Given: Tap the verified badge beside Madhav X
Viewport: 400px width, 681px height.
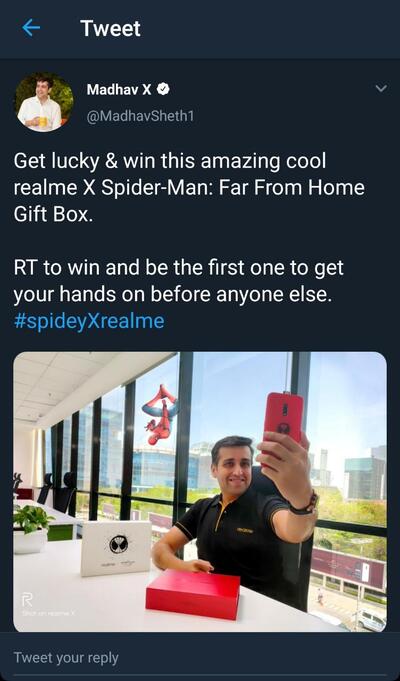Looking at the screenshot, I should pos(163,89).
